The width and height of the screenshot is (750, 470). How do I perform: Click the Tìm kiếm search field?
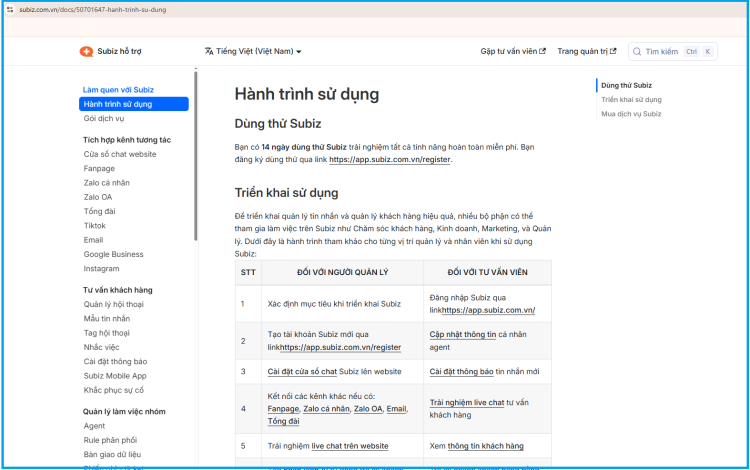(673, 52)
